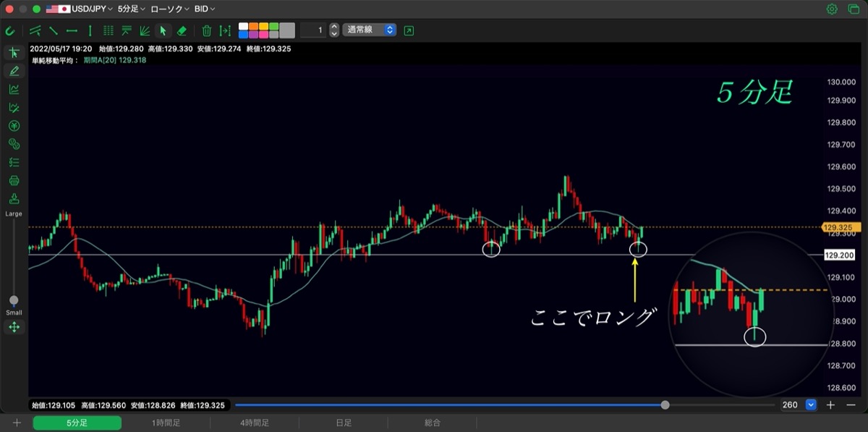Pick the trend line drawing tool
The image size is (868, 432).
click(53, 30)
